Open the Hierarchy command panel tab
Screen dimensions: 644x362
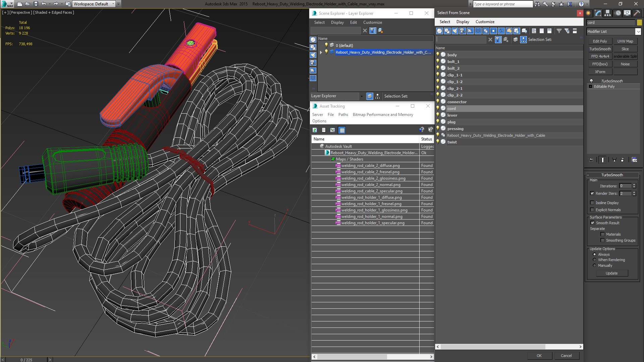(607, 13)
